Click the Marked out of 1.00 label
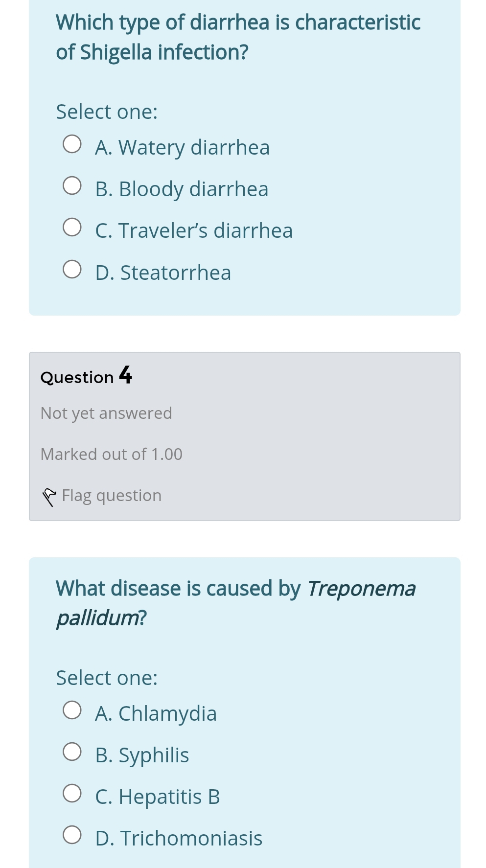Image resolution: width=486 pixels, height=868 pixels. 112,454
